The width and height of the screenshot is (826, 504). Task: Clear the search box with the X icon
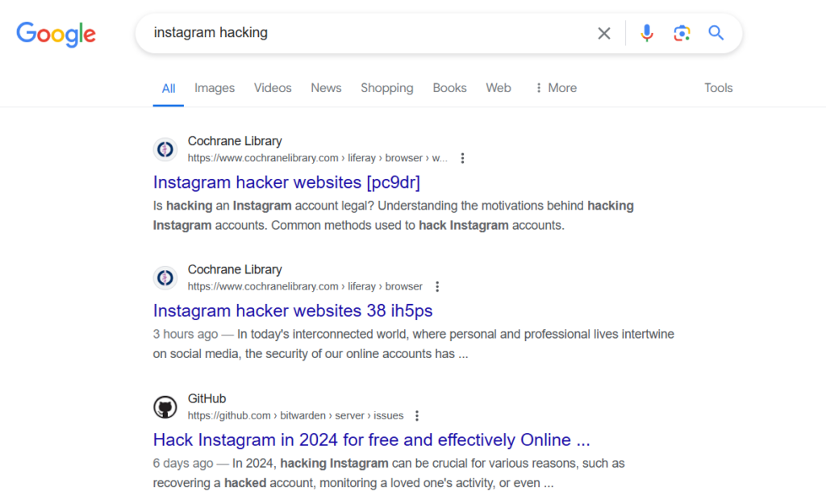tap(604, 33)
